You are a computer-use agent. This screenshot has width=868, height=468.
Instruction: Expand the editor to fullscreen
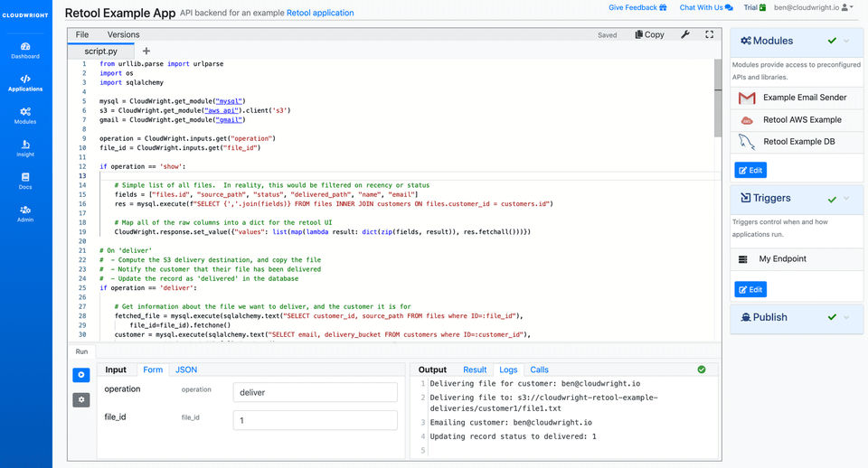coord(710,34)
